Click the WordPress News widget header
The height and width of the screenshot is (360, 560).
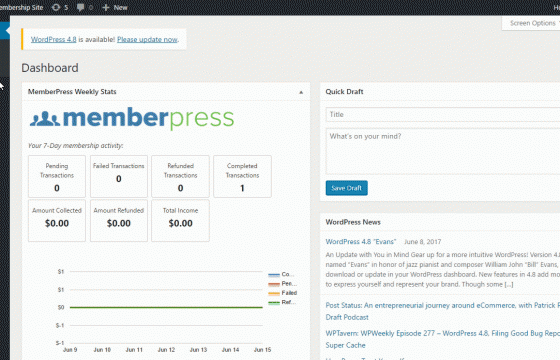pos(440,222)
